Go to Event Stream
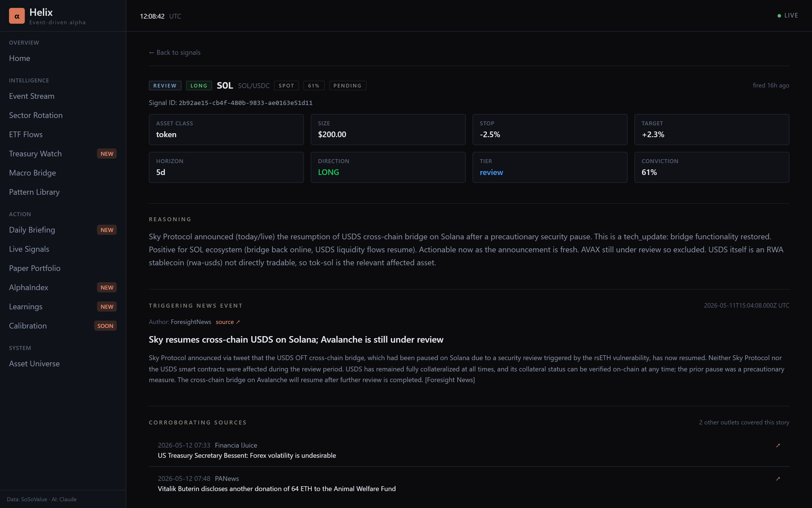This screenshot has height=508, width=812. point(32,96)
